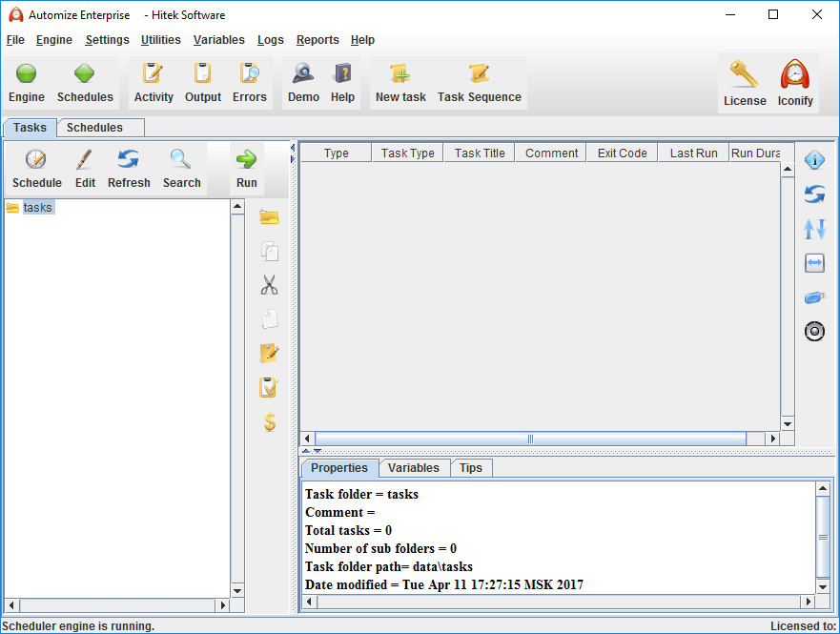Screen dimensions: 840x634
Task: Click the blue refresh arrows on right strip
Action: [x=814, y=194]
